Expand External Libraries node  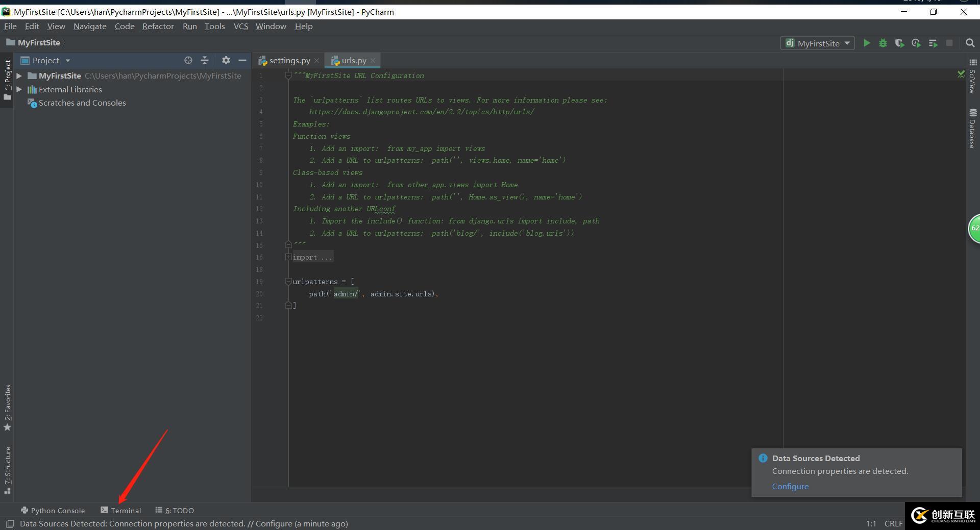tap(19, 89)
